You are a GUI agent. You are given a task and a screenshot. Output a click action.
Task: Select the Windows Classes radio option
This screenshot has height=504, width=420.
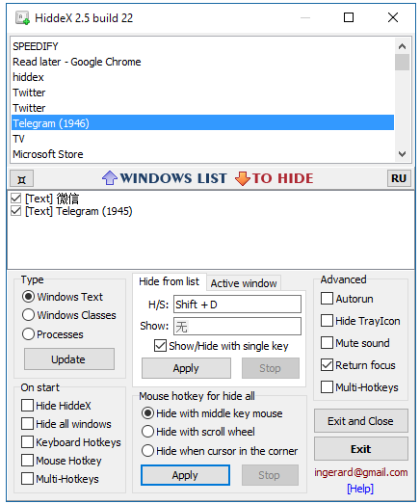28,315
